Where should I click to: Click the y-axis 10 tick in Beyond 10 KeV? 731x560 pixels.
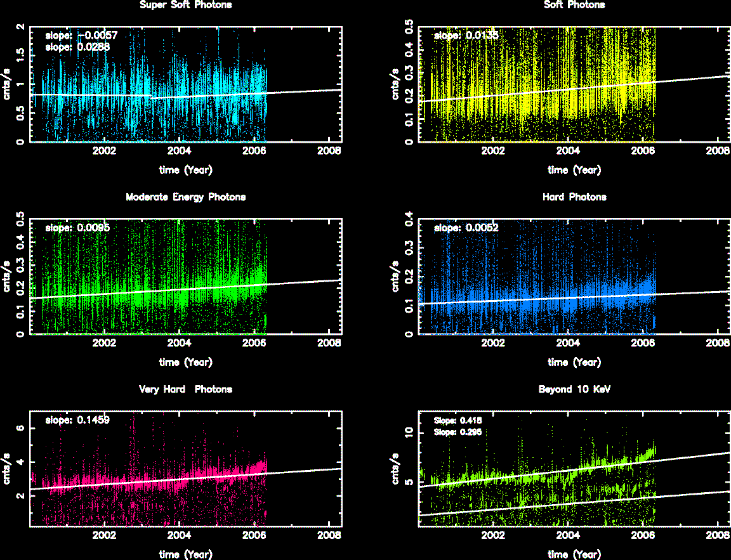pos(409,432)
